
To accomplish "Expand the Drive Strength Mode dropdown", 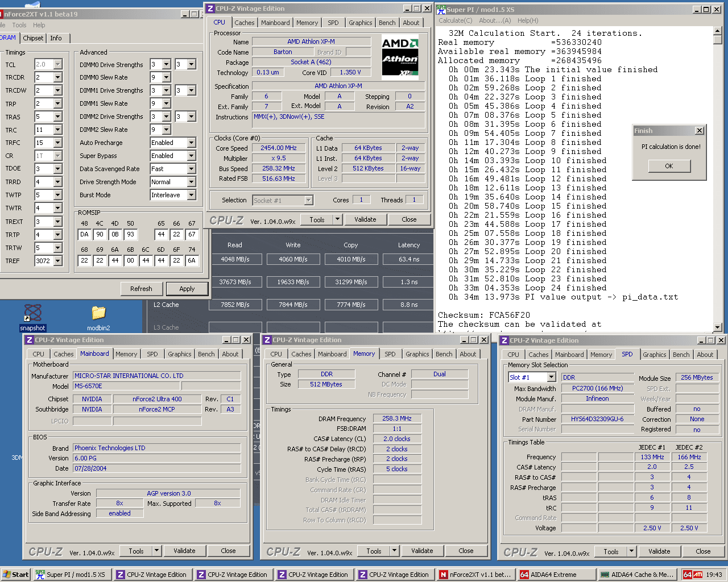I will (191, 182).
